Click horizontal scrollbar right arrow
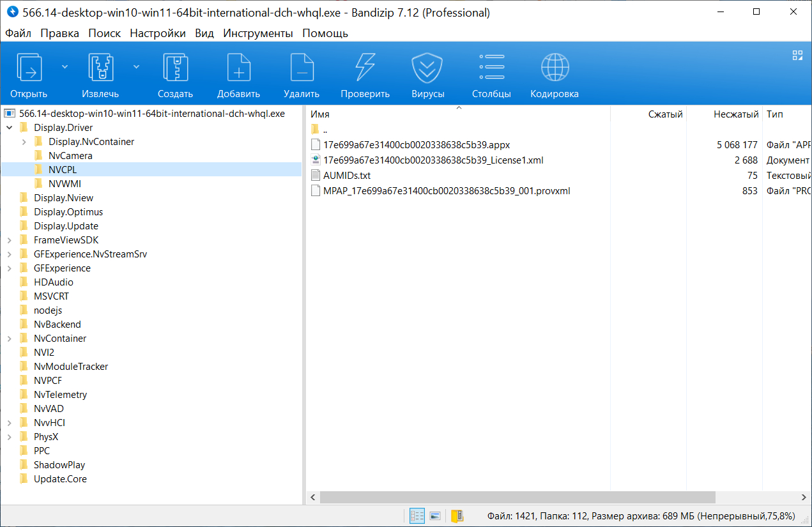This screenshot has width=812, height=527. pyautogui.click(x=804, y=497)
